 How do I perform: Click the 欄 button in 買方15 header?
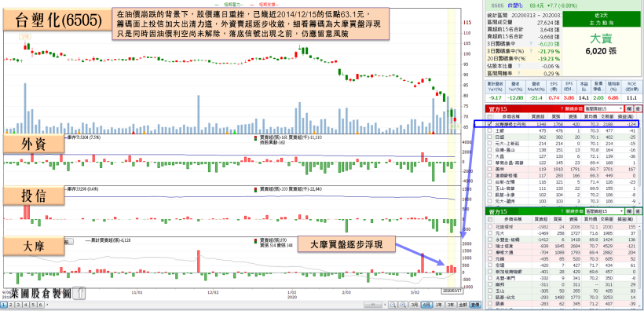click(629, 109)
